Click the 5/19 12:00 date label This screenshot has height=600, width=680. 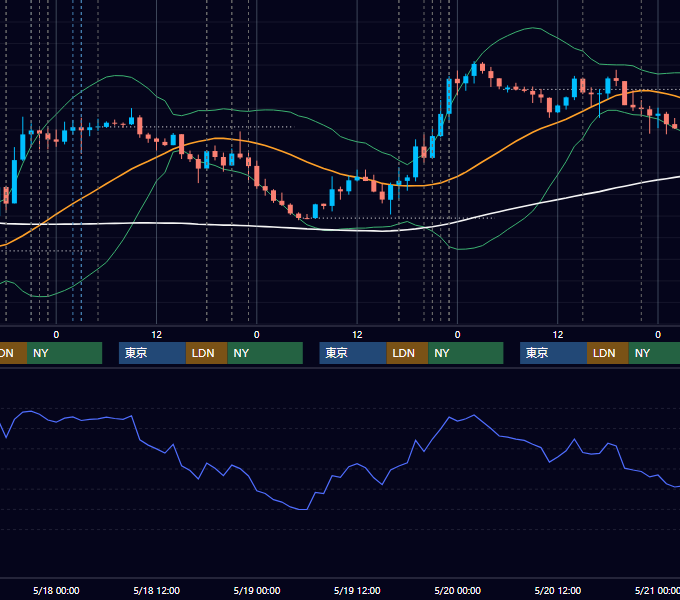tap(357, 590)
